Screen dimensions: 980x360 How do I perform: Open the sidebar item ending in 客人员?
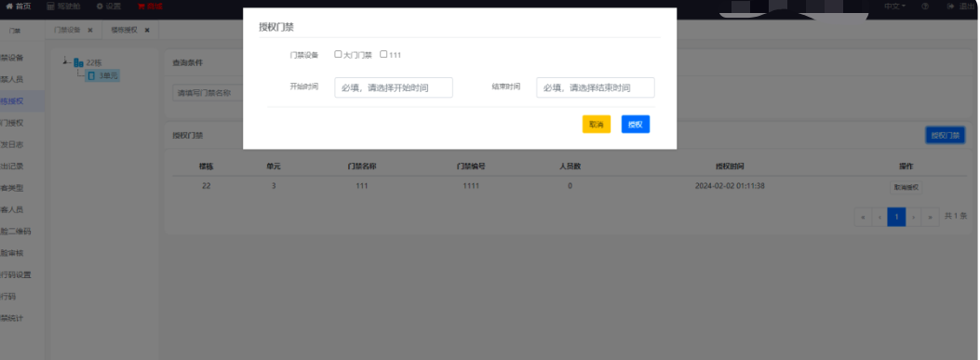pyautogui.click(x=12, y=209)
